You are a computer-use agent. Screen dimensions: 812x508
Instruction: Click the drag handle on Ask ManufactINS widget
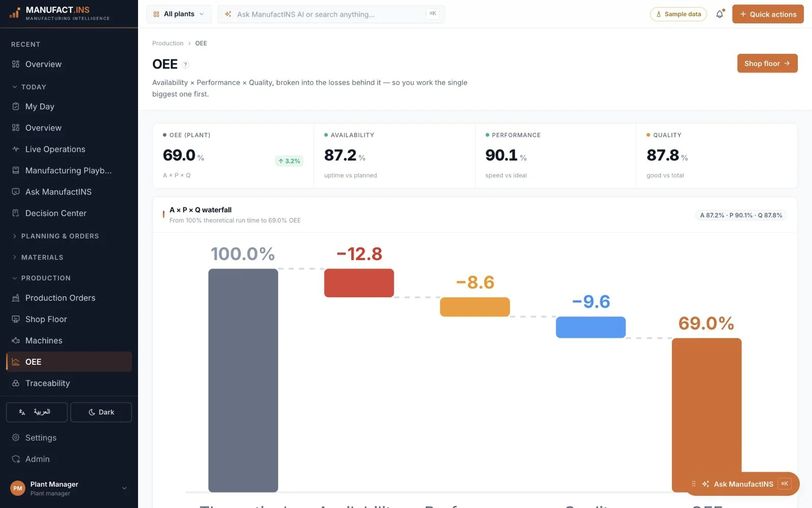[x=694, y=484]
